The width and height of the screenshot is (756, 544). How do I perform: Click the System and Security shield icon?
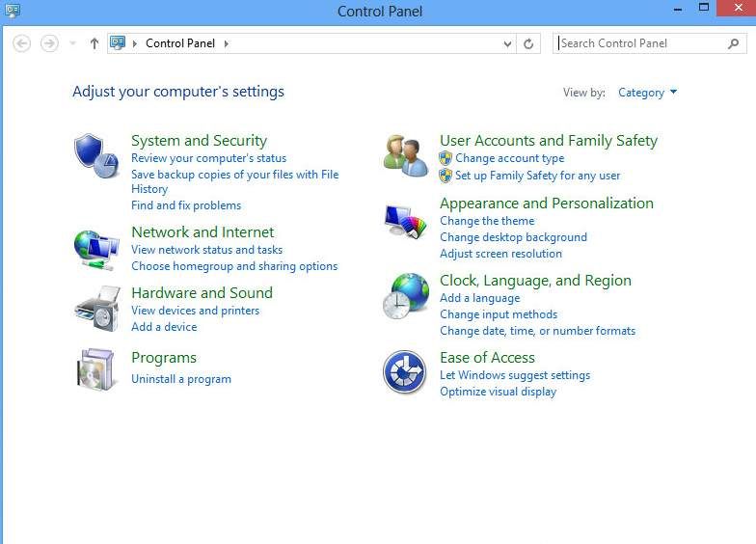click(x=95, y=156)
